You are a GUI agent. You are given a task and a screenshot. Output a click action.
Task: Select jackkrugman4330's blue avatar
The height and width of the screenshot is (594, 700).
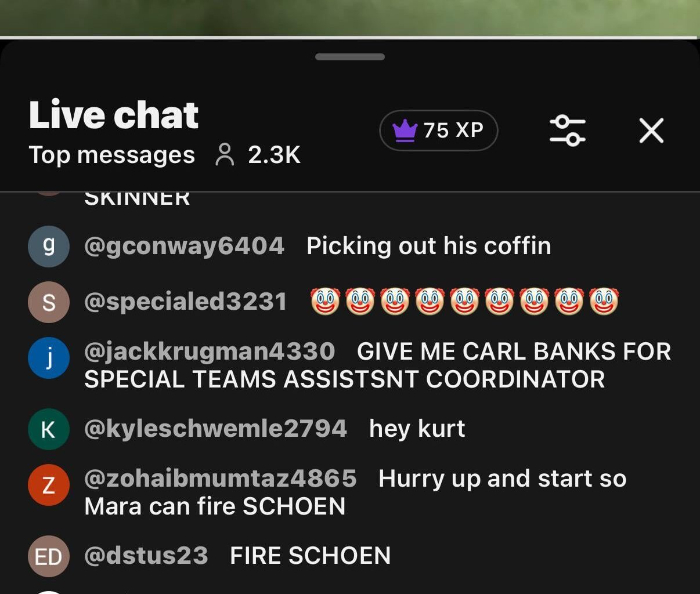pos(49,358)
